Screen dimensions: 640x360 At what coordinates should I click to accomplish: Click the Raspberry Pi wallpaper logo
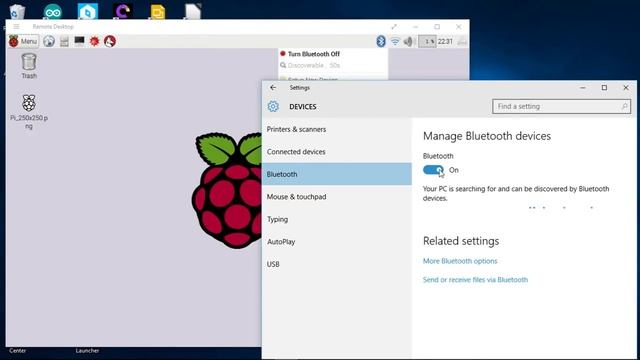tap(227, 190)
